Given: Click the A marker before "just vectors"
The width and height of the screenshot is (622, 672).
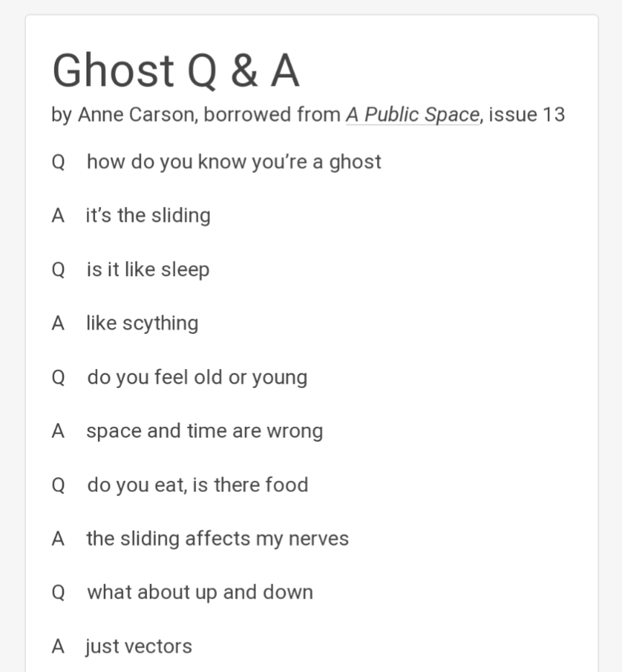Looking at the screenshot, I should [58, 646].
